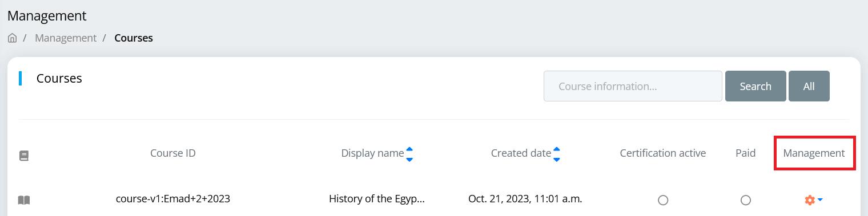Click the Search button
This screenshot has width=868, height=216.
click(x=756, y=86)
